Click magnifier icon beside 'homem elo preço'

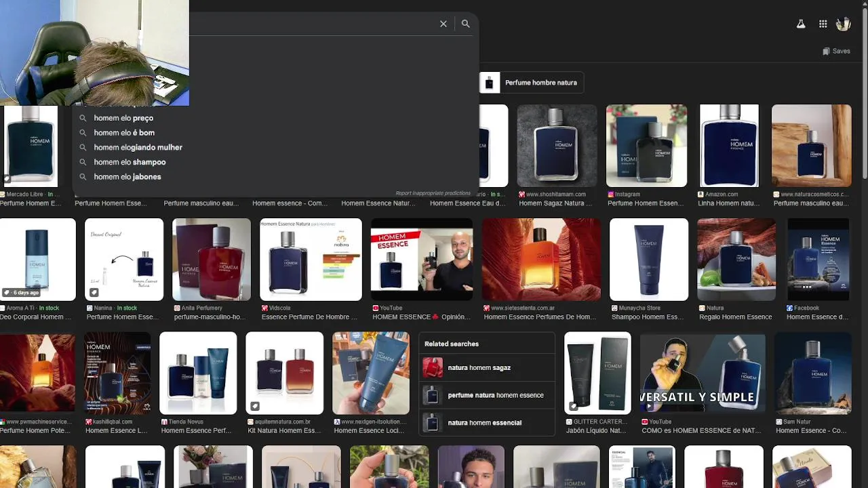pos(83,118)
